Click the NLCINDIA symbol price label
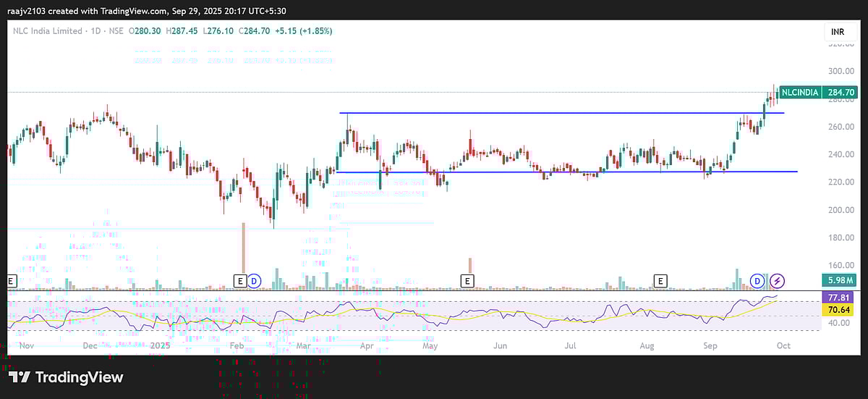The image size is (868, 399). [800, 93]
